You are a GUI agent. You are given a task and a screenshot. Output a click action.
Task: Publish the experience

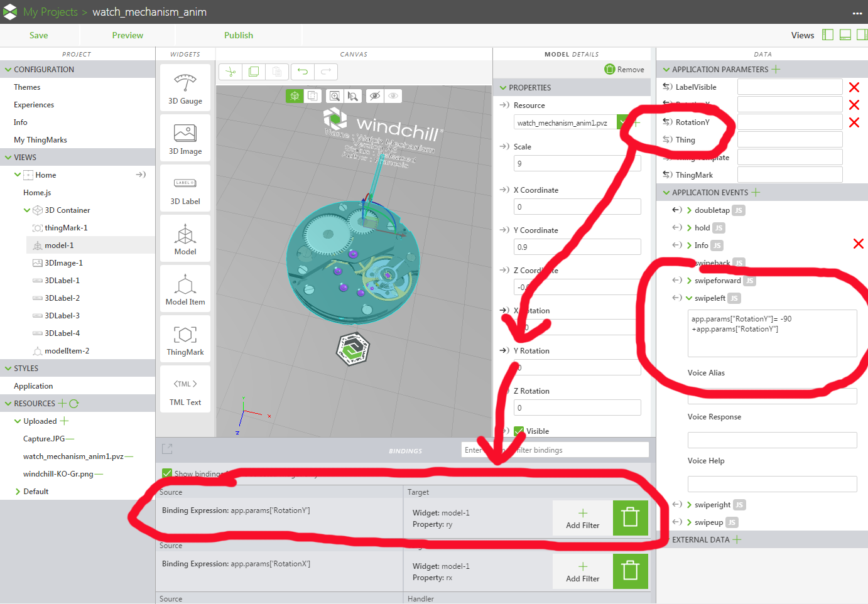239,36
